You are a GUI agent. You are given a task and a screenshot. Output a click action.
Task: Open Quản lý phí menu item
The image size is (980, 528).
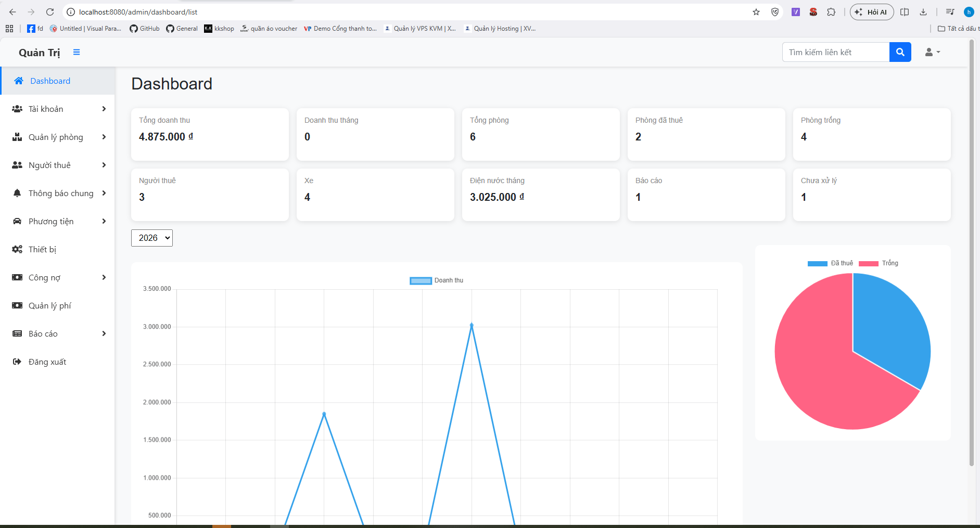[57, 305]
